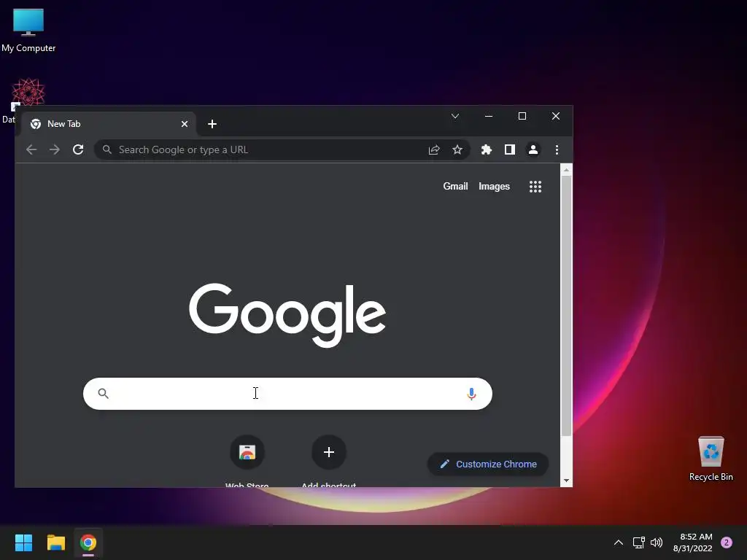
Task: Expand the tab search dropdown arrow
Action: [455, 116]
